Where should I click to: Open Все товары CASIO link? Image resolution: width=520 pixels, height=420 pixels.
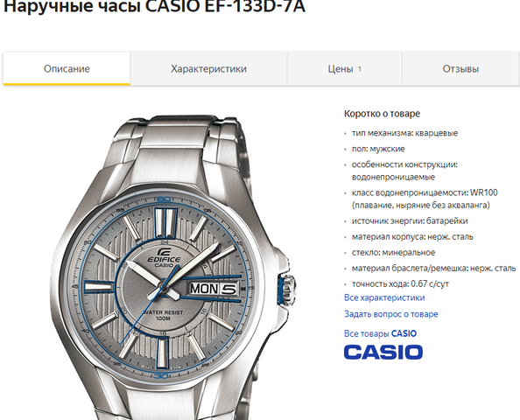tap(380, 333)
